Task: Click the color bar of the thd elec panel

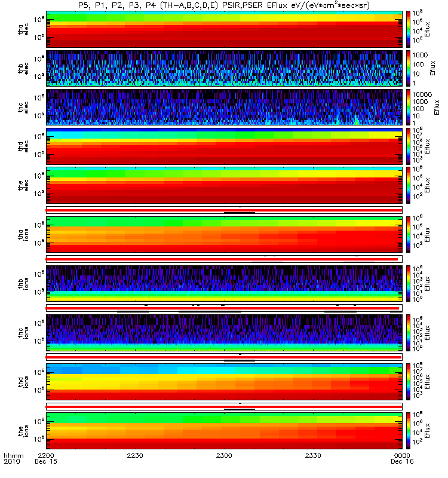Action: click(408, 146)
